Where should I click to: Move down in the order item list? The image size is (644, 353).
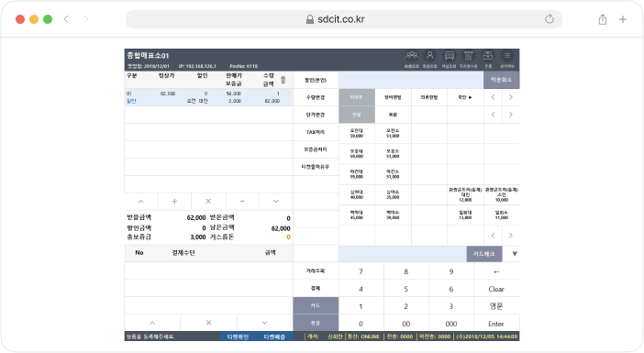tap(275, 201)
